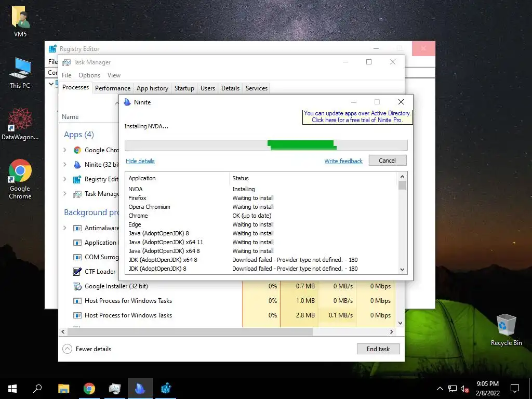Switch to the Startup tab
Viewport: 532px width, 399px height.
click(184, 88)
